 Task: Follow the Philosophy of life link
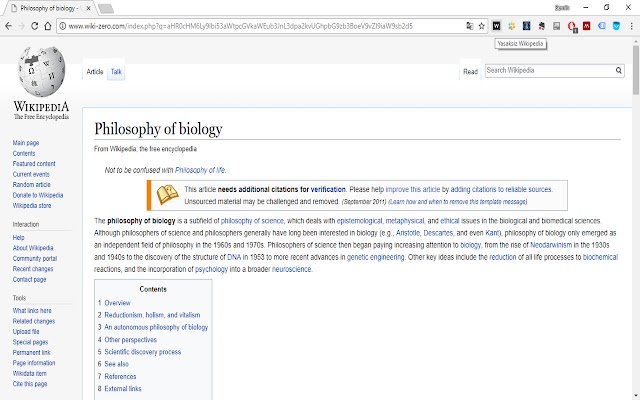(x=200, y=170)
